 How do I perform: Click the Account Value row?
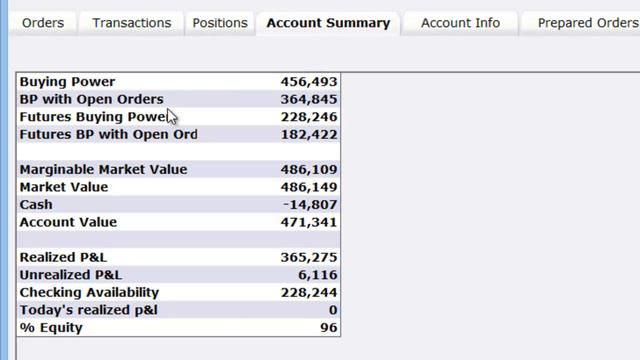178,222
